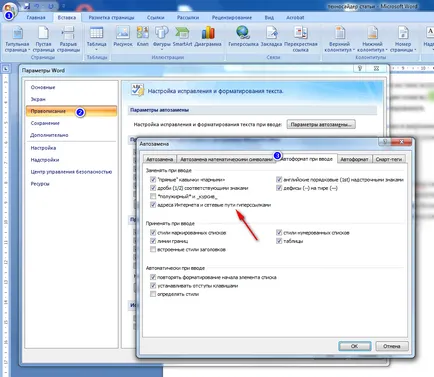Enable встроенные стили заголовков checkbox
This screenshot has height=377, width=434.
[x=153, y=249]
